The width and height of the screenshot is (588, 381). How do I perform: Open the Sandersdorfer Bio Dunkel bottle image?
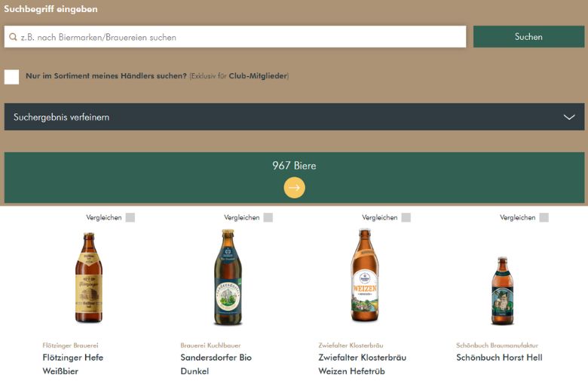coord(227,278)
